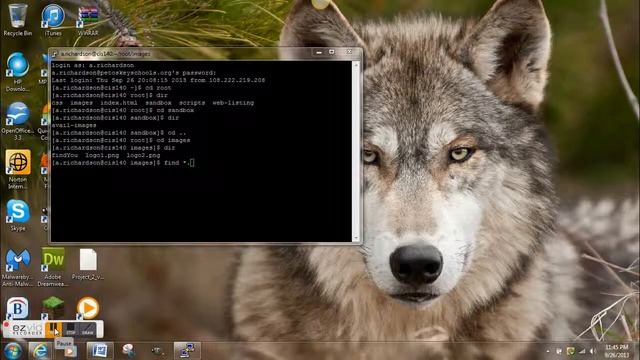The height and width of the screenshot is (360, 640).
Task: Open the volume speaker tray icon
Action: 593,351
